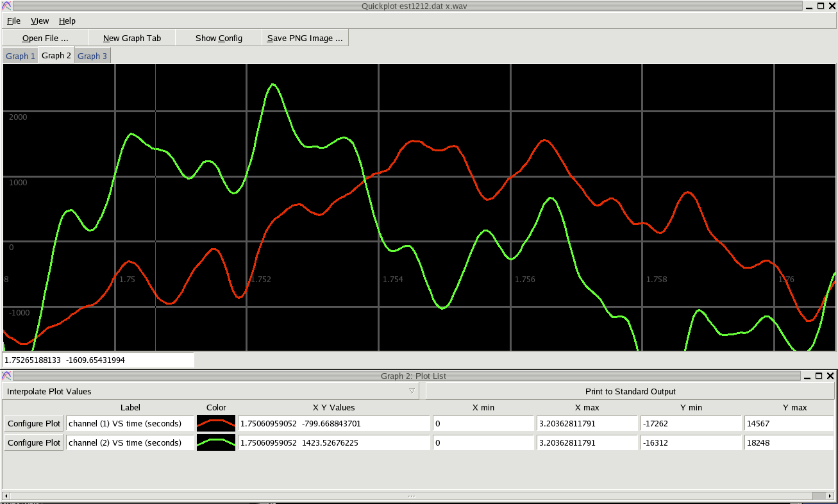Click Print to Standard Output
Image resolution: width=838 pixels, height=504 pixels.
pyautogui.click(x=630, y=391)
